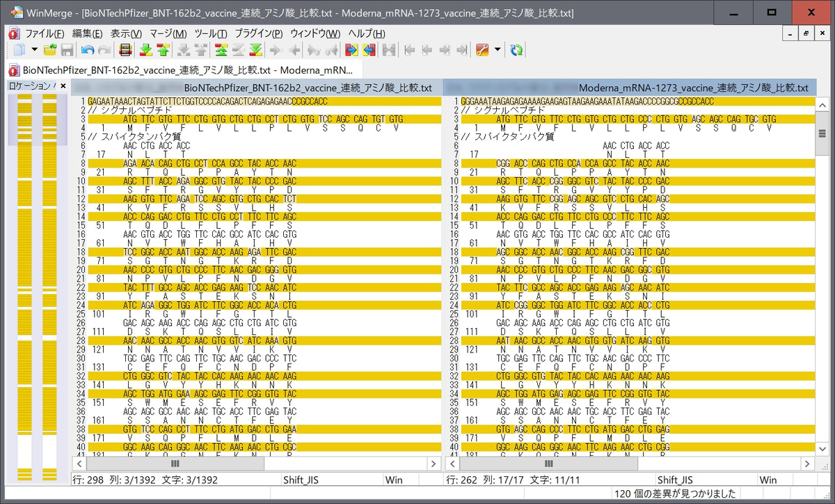Screen dimensions: 835x504
Task: Open the document system menu icon in menu bar
Action: (x=14, y=33)
